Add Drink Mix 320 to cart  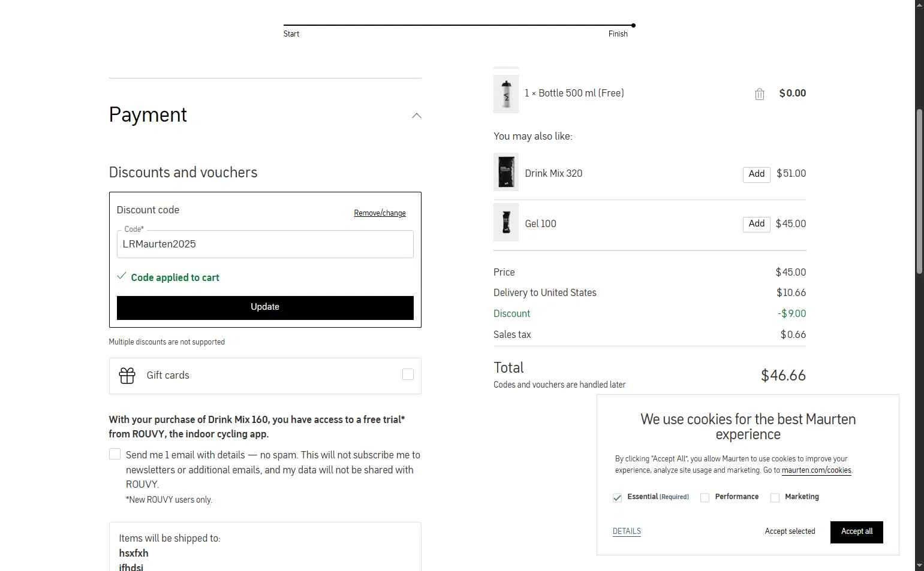(757, 174)
